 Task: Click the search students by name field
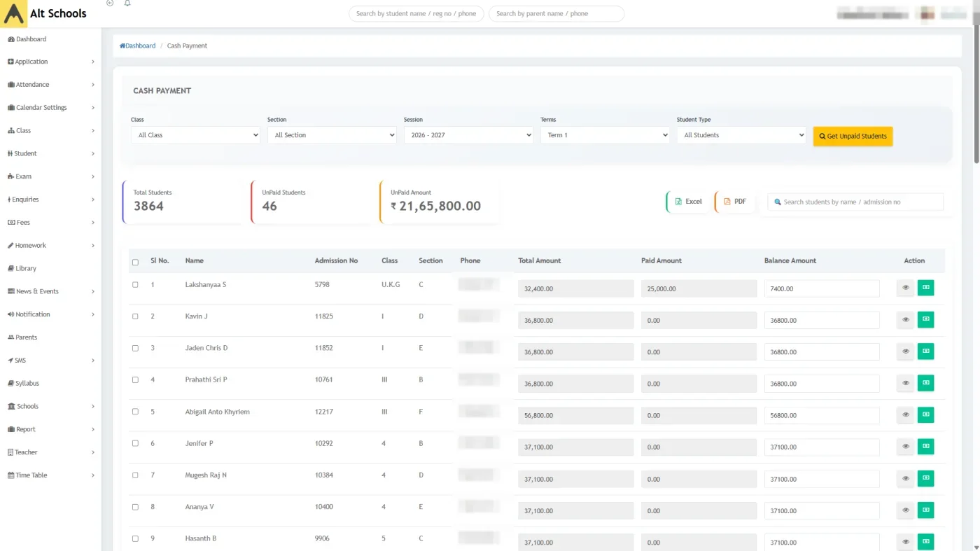tap(855, 202)
